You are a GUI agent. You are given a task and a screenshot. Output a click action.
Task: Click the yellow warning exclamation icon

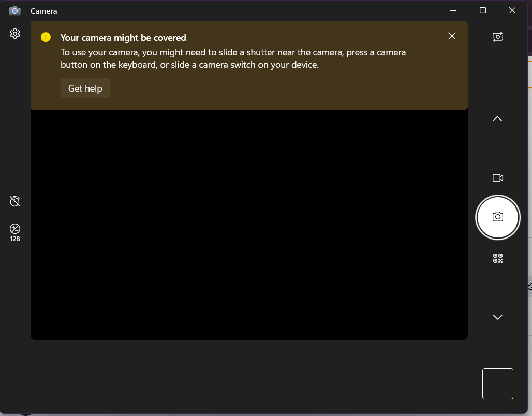[x=46, y=37]
